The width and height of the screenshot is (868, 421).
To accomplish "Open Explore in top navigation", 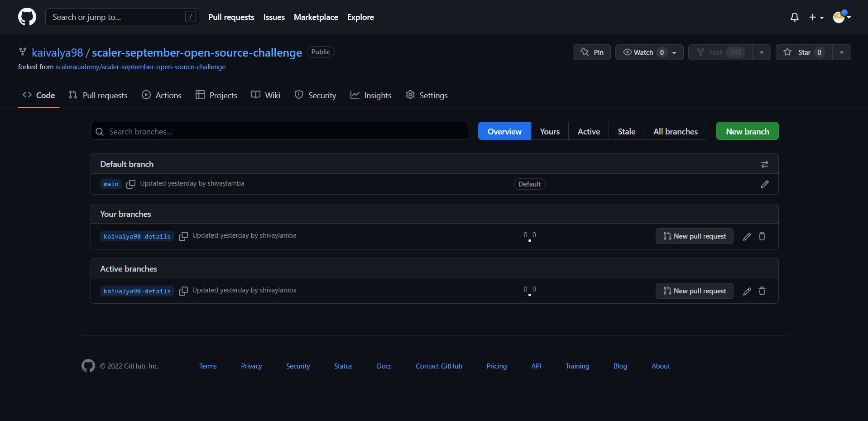I will [x=360, y=17].
